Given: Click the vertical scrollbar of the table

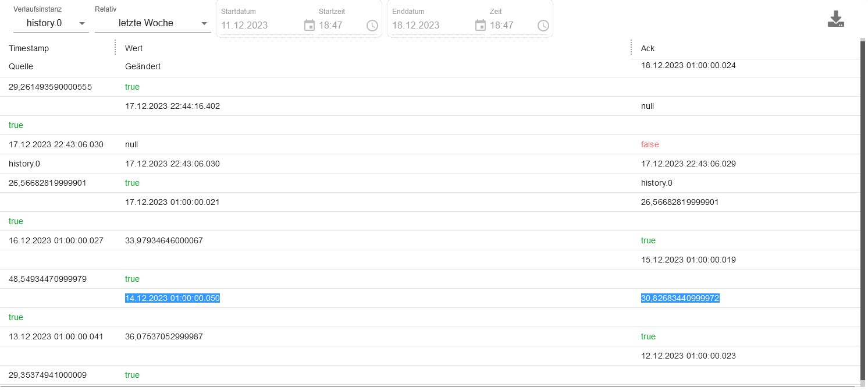Looking at the screenshot, I should 862,210.
